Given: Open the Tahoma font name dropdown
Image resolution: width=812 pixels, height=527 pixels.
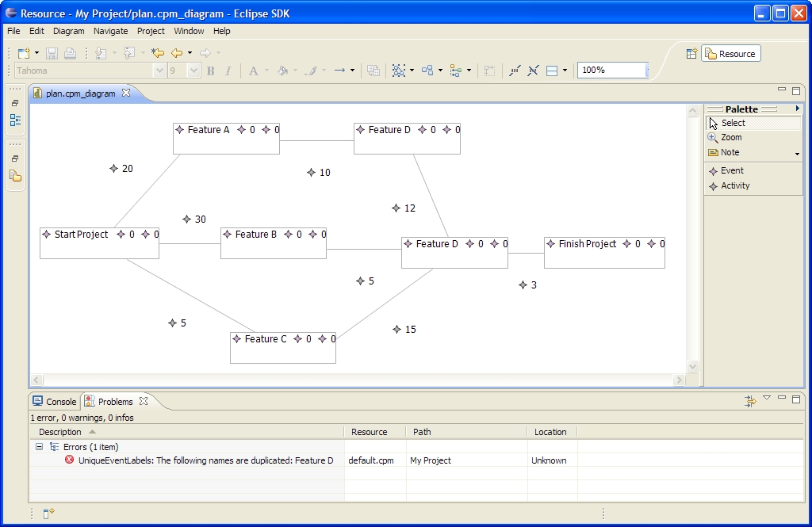Looking at the screenshot, I should click(159, 71).
